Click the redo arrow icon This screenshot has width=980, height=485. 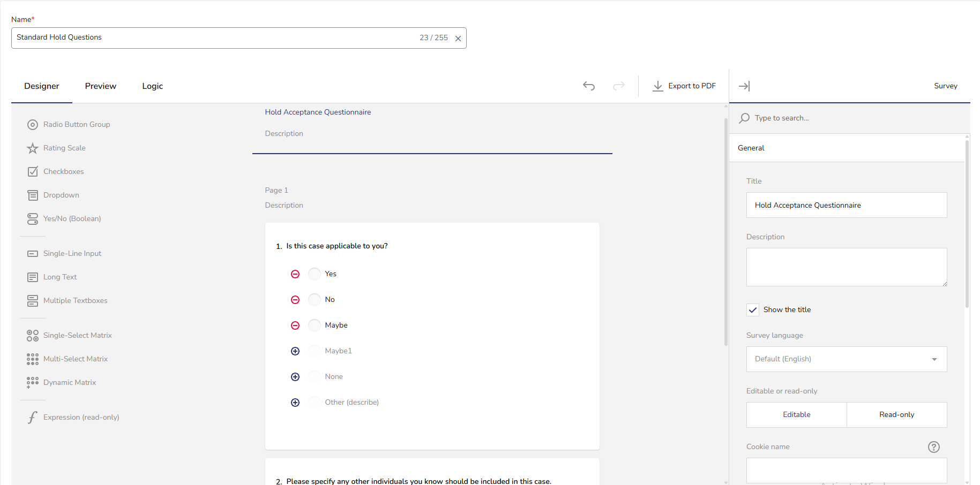pos(618,86)
